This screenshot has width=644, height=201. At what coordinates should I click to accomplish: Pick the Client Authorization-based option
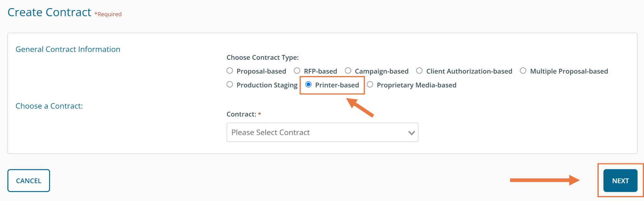click(x=419, y=71)
